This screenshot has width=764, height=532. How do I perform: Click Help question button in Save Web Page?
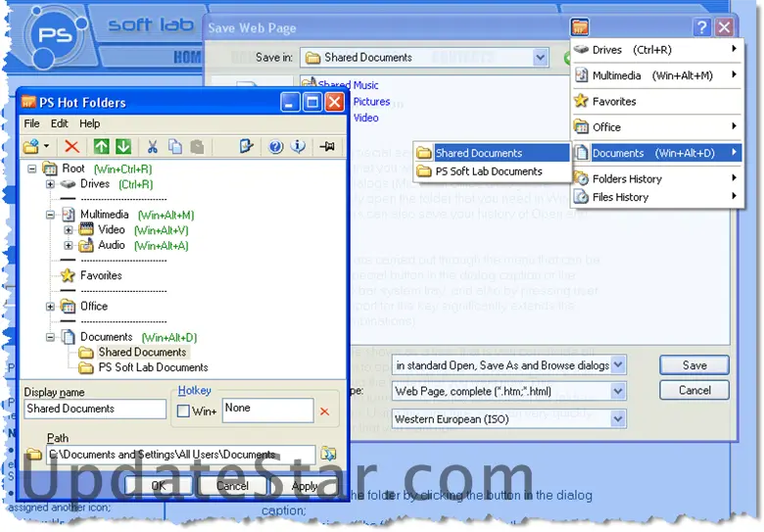coord(701,27)
